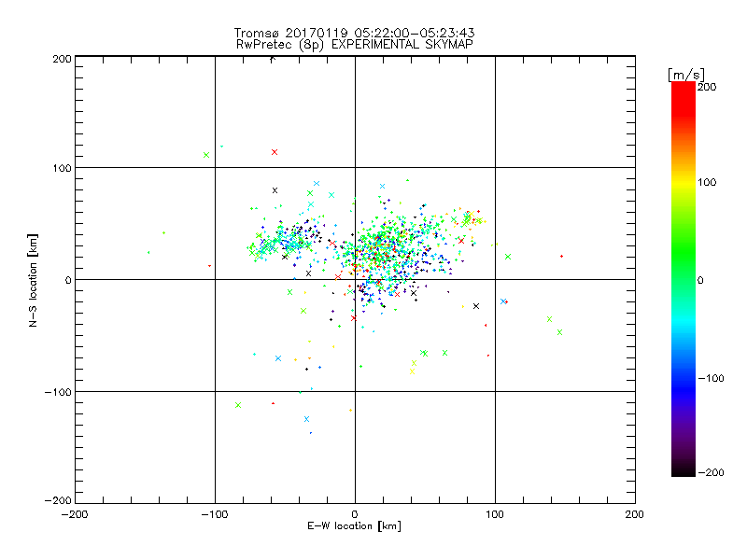The image size is (747, 560).
Task: Select the y-axis tick label "100"
Action: tap(62, 169)
